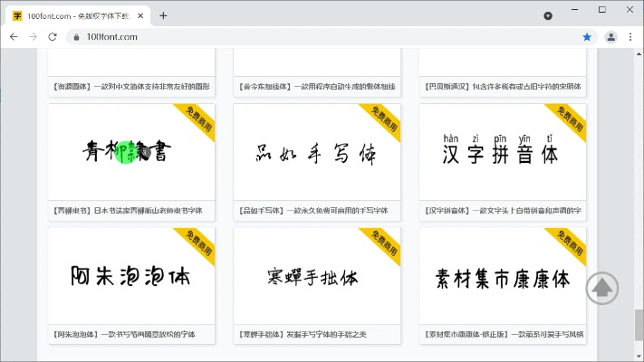Click the back-to-top arrow button
The image size is (644, 362).
602,288
